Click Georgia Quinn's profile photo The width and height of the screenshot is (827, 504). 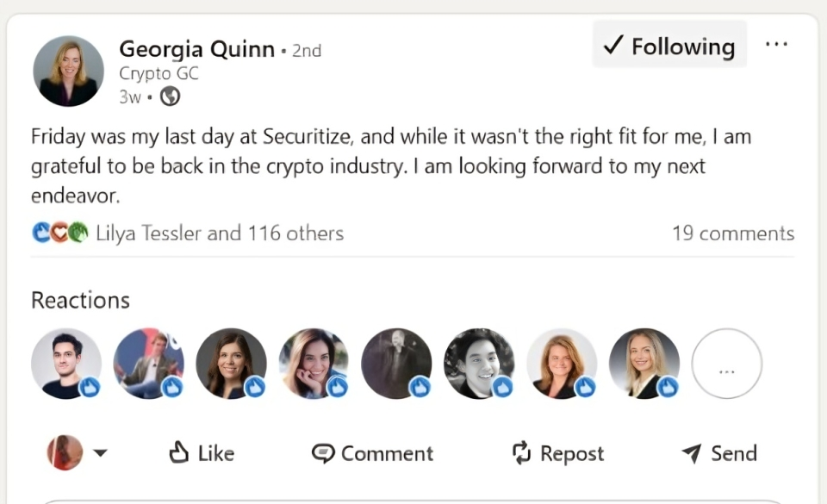pos(68,71)
